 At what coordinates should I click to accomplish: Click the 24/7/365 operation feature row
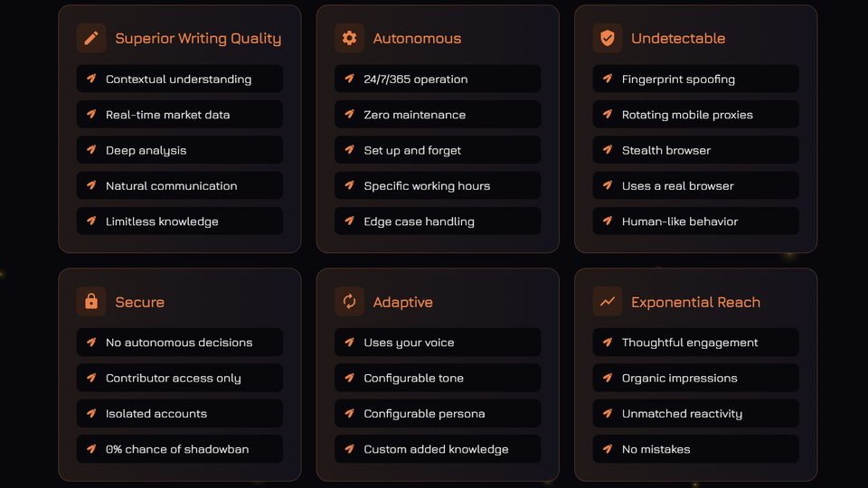click(x=438, y=79)
